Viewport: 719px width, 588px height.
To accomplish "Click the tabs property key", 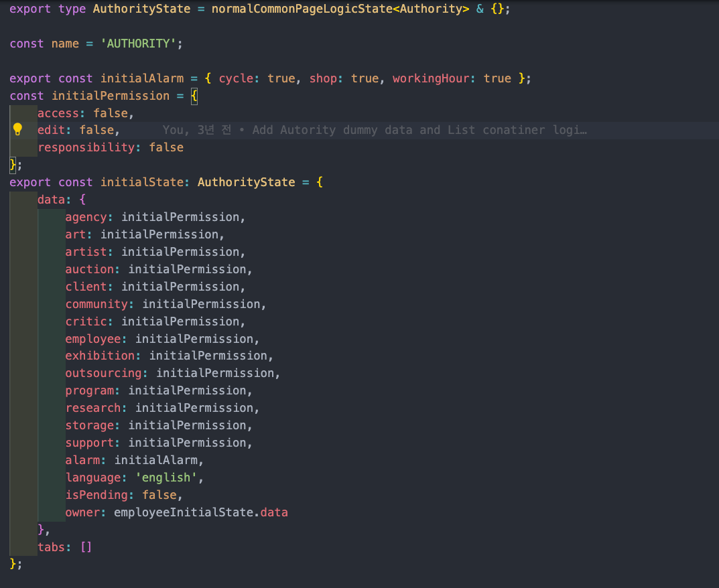I will tap(51, 547).
